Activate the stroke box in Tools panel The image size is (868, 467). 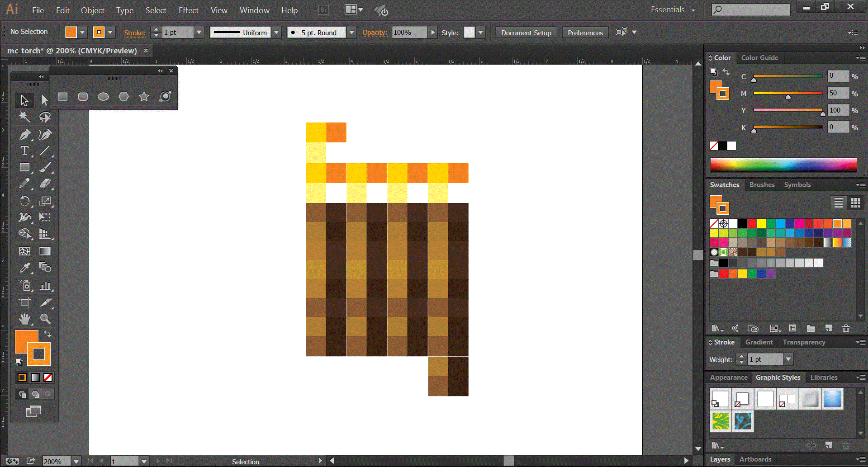(x=39, y=354)
